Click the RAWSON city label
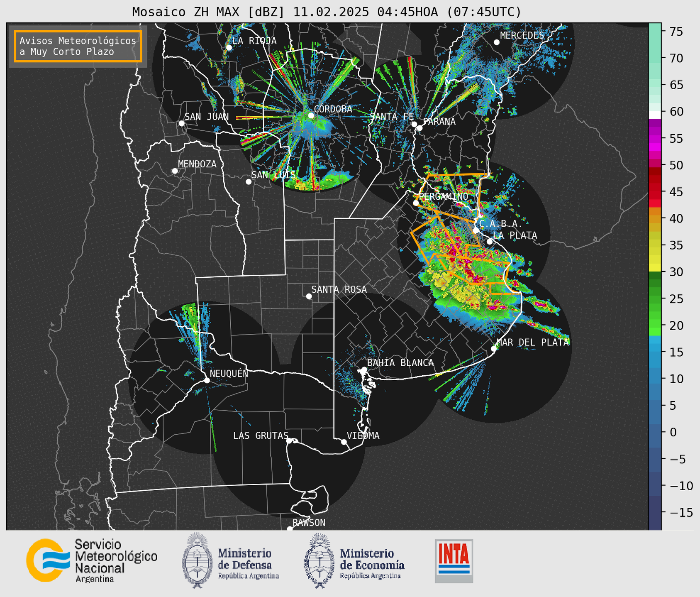 pos(309,523)
